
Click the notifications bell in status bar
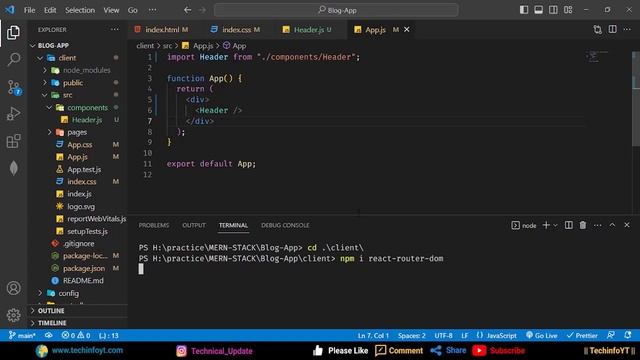pyautogui.click(x=628, y=336)
